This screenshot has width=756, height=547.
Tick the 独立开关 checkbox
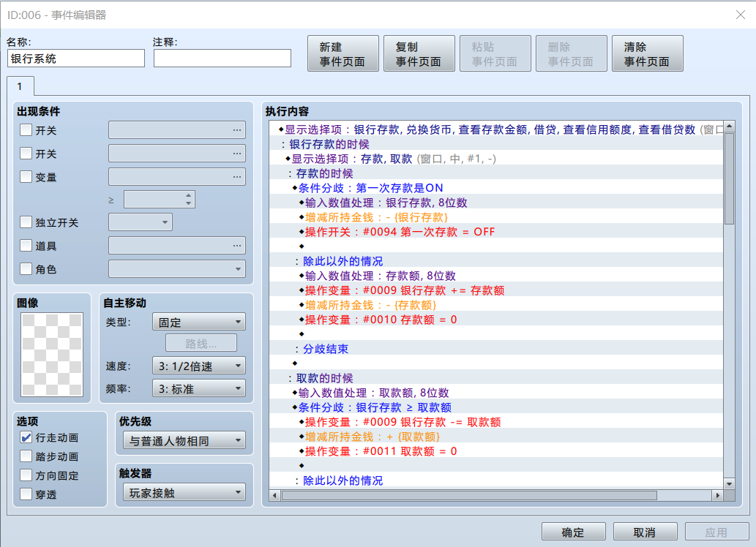26,222
